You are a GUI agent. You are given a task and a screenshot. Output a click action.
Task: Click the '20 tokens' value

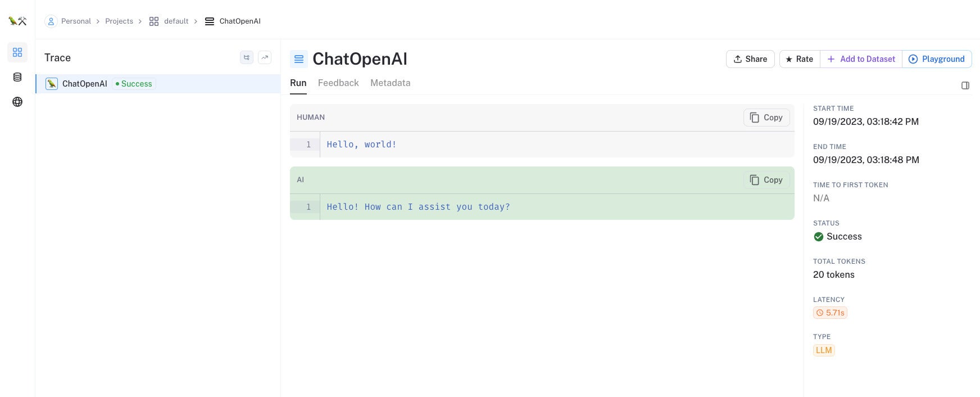834,275
